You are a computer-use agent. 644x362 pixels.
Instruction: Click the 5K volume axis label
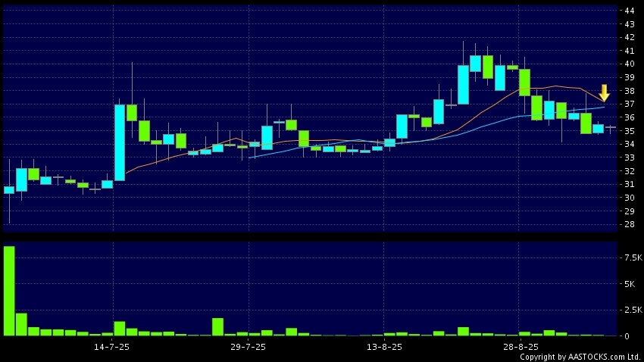630,284
